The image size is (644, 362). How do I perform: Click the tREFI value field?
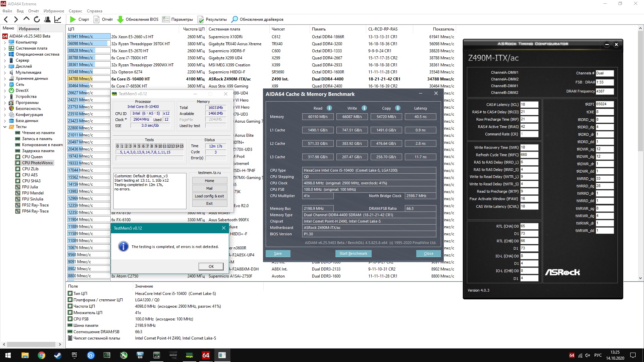604,104
